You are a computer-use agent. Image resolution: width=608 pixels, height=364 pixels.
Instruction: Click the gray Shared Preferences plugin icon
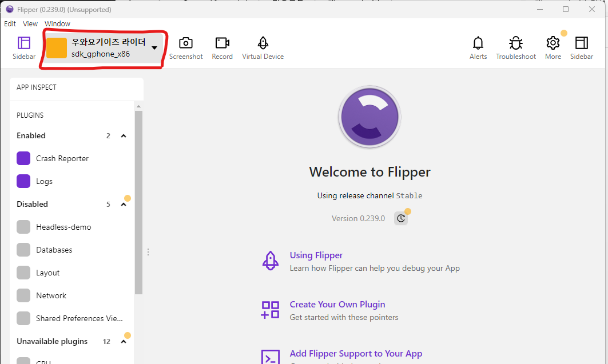coord(23,318)
